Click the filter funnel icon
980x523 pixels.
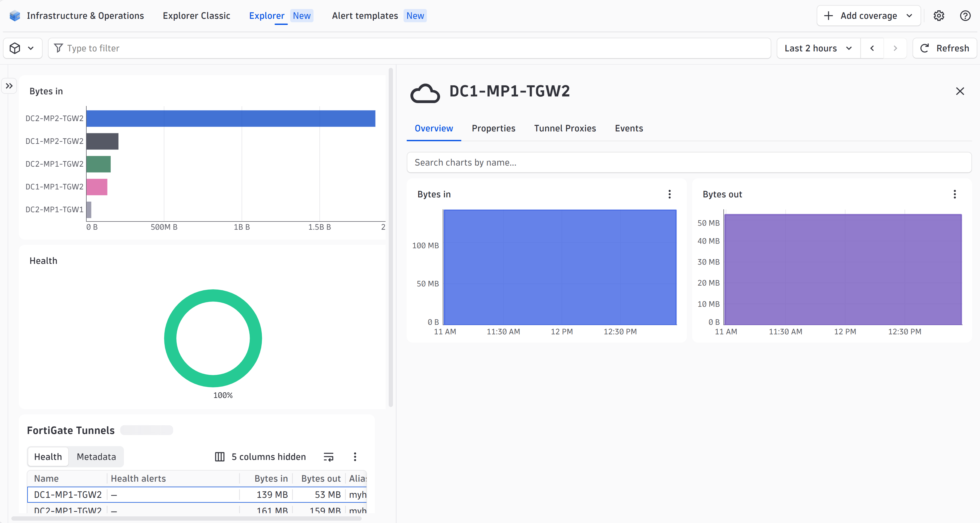pyautogui.click(x=58, y=48)
